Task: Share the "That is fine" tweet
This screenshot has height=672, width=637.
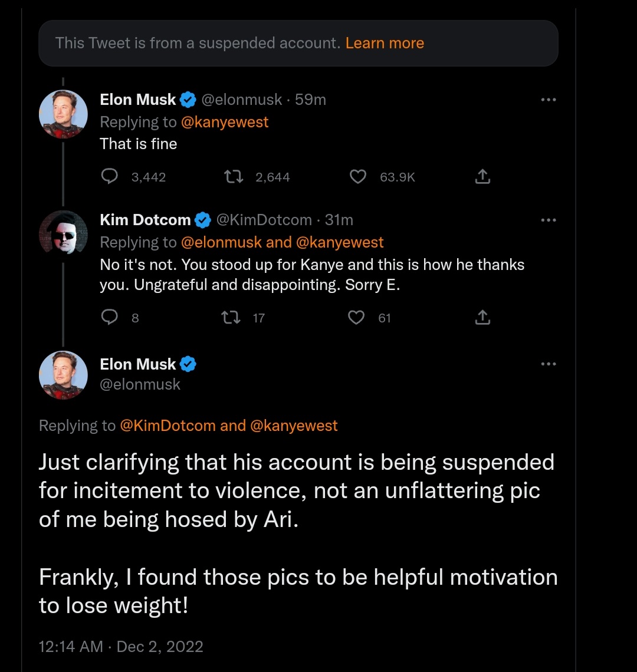Action: coord(482,176)
